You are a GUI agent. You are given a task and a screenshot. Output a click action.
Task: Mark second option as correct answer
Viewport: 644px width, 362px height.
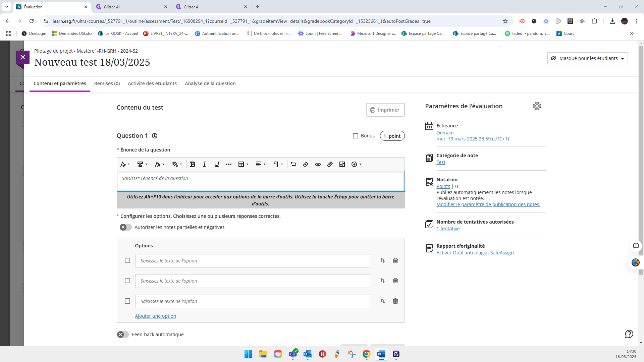[127, 281]
